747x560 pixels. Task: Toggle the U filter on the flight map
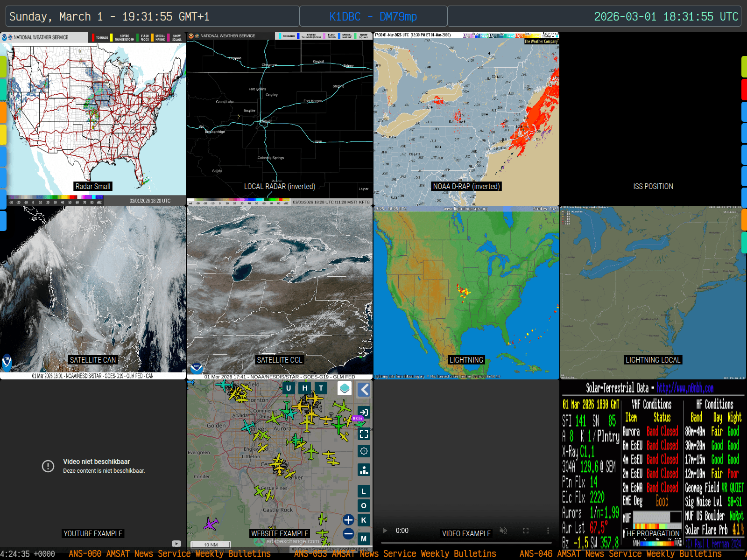pos(289,388)
